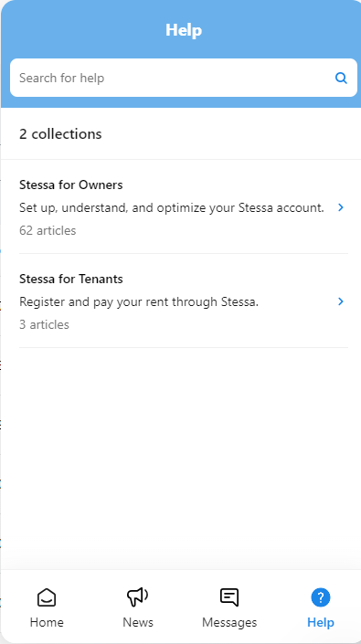The width and height of the screenshot is (361, 644).
Task: Click the Help header title
Action: click(x=184, y=30)
